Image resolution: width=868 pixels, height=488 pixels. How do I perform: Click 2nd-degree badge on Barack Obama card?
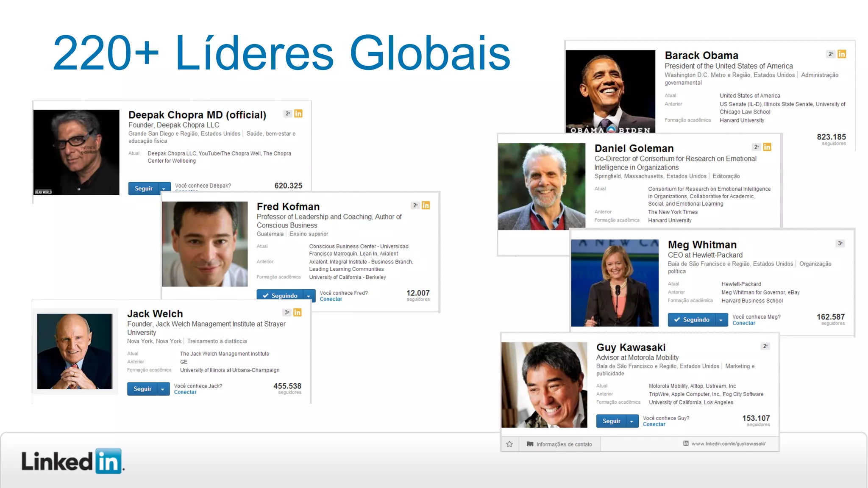coord(831,54)
